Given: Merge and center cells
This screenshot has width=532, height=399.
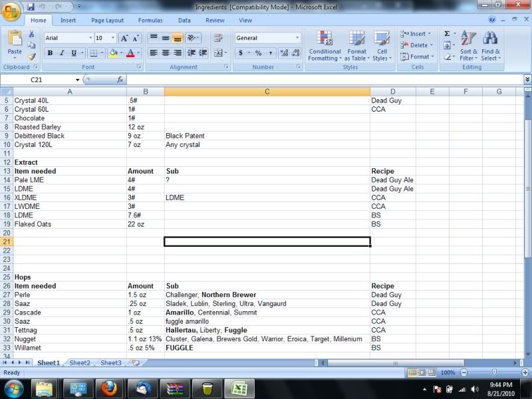Looking at the screenshot, I should (x=218, y=53).
